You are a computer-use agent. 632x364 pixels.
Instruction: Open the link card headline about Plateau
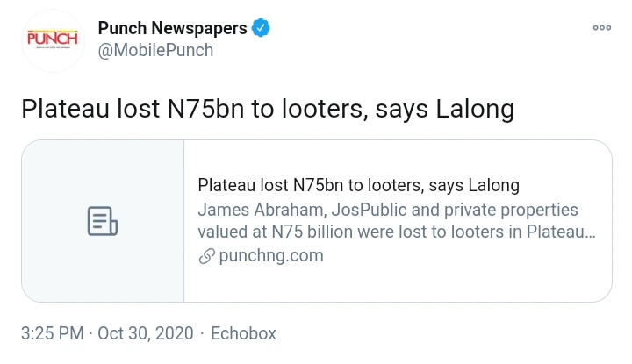(358, 186)
